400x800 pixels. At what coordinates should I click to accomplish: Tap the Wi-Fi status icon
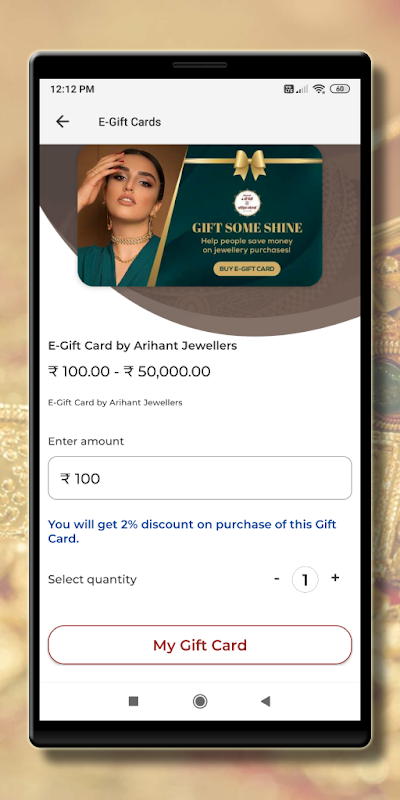(x=319, y=89)
